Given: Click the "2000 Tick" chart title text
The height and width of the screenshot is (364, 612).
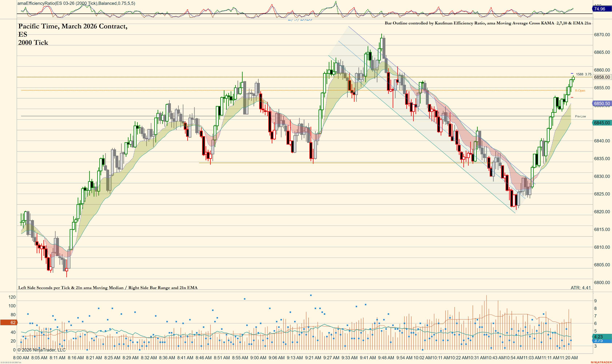Looking at the screenshot, I should tap(33, 43).
